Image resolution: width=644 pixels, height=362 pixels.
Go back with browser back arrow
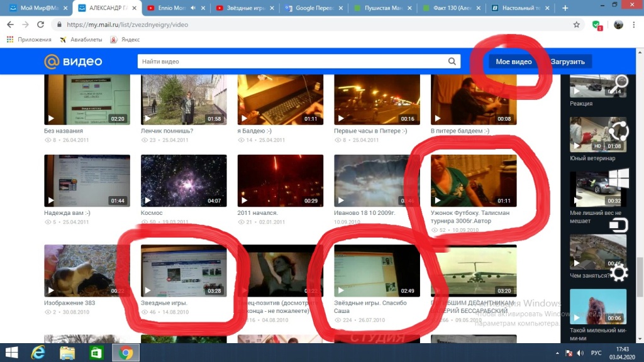point(10,25)
